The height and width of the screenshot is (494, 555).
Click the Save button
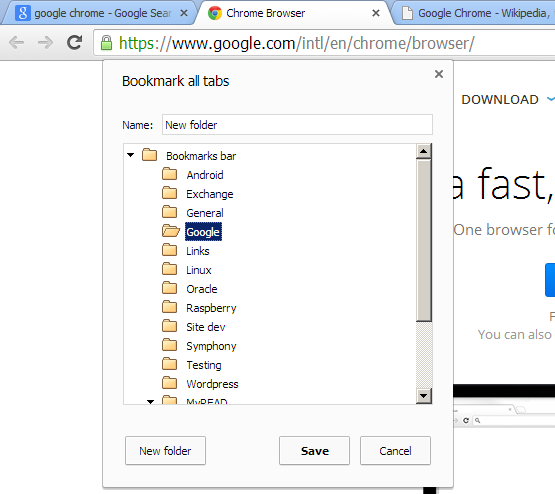[314, 450]
